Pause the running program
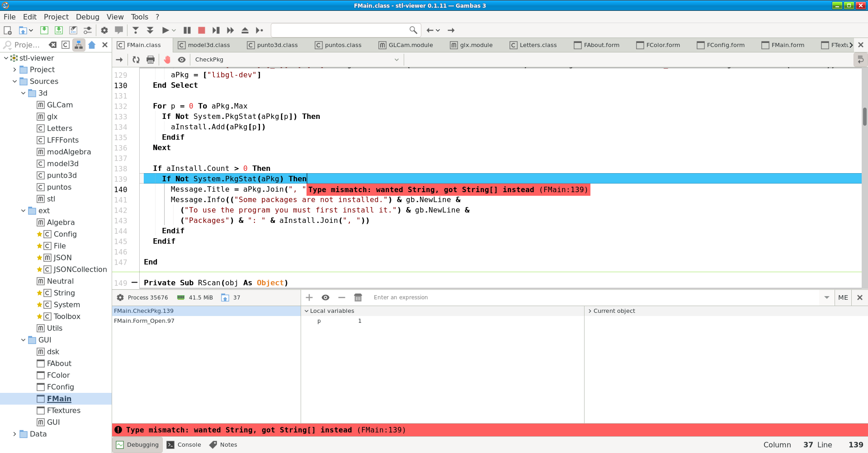This screenshot has height=453, width=868. (x=187, y=30)
